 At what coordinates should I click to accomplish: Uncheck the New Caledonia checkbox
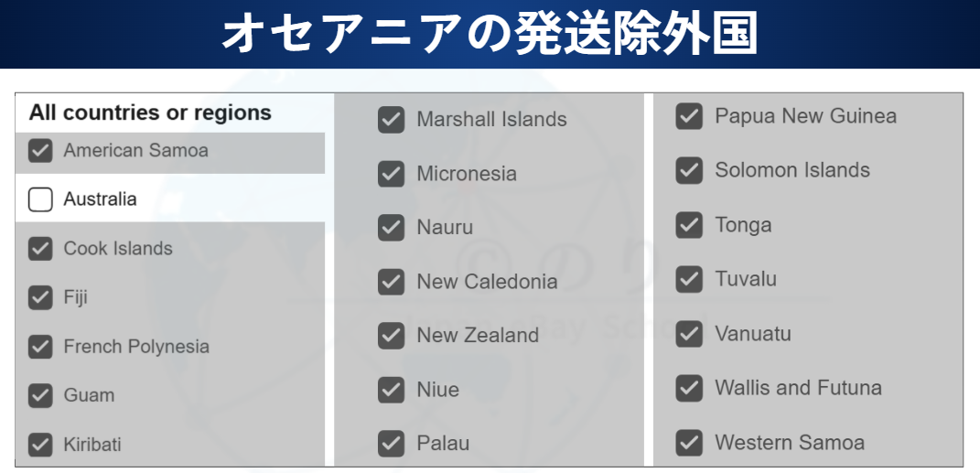point(391,282)
